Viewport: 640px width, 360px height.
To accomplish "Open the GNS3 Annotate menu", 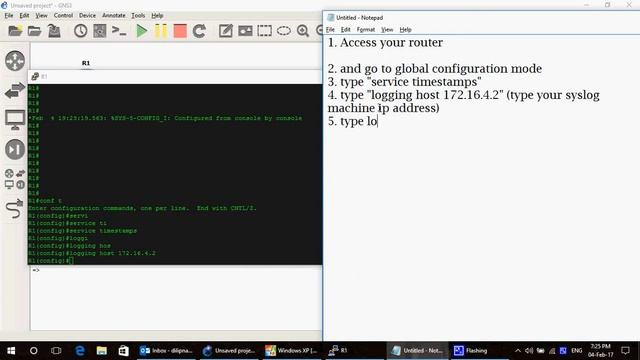I will tap(113, 16).
